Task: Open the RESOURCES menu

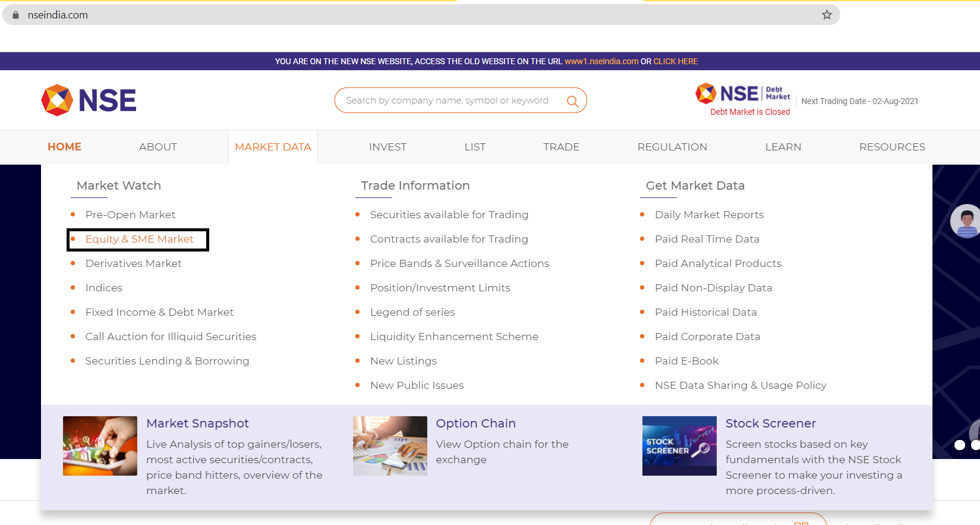Action: (x=892, y=147)
